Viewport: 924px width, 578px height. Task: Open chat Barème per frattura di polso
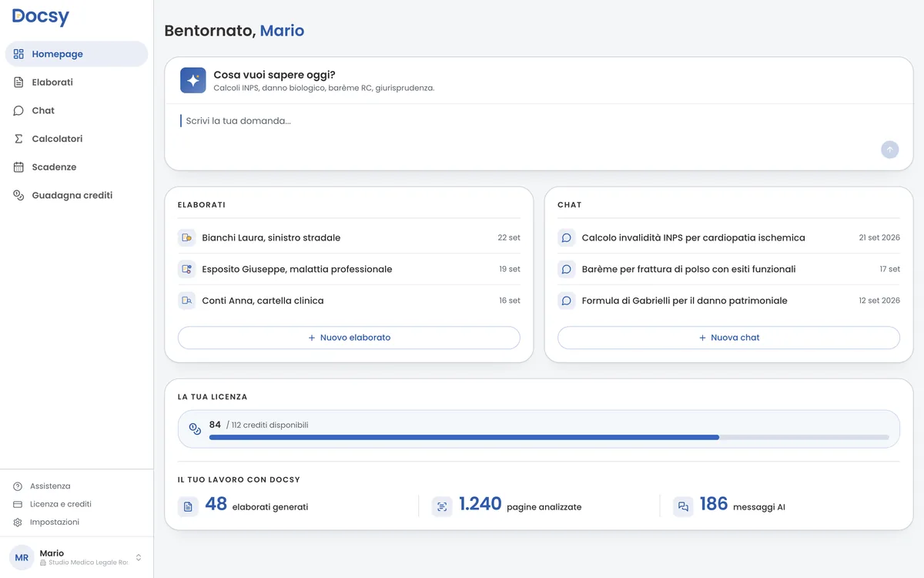point(728,269)
